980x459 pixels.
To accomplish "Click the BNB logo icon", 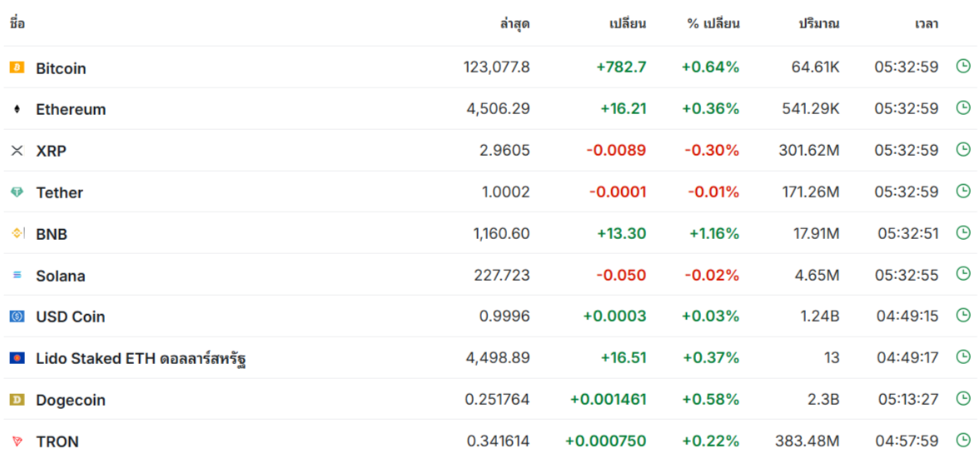I will (17, 234).
